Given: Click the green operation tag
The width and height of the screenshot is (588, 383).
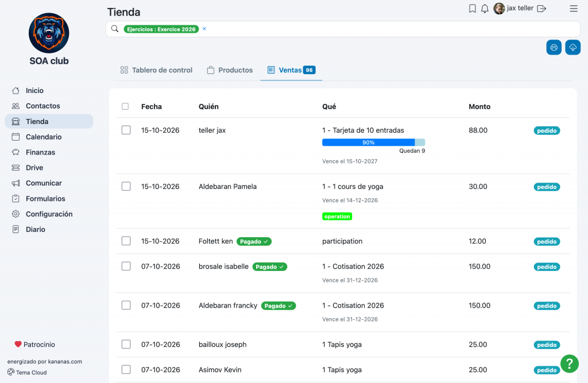Looking at the screenshot, I should point(337,216).
